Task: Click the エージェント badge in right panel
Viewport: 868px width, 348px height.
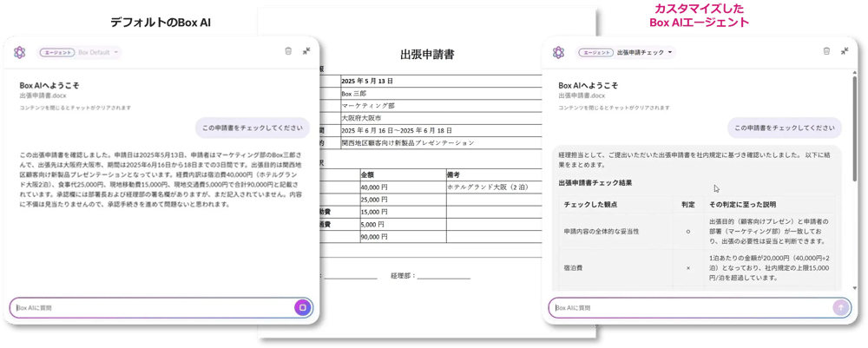Action: tap(595, 53)
